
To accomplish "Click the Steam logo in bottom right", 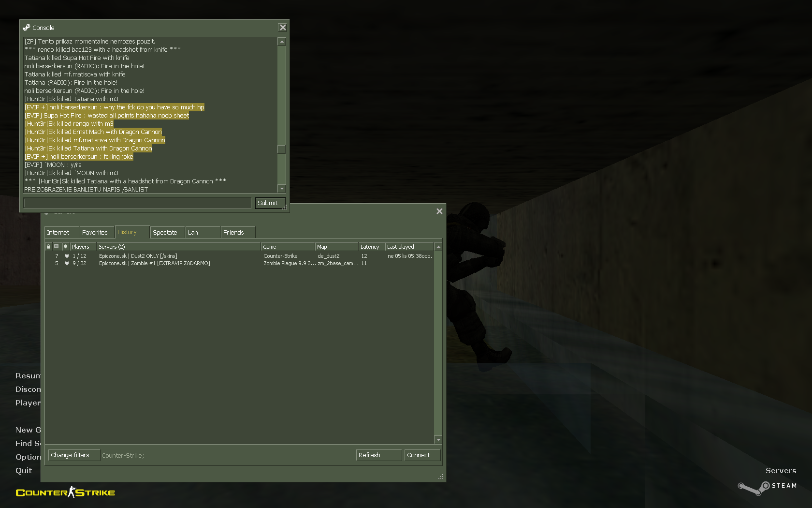I will pyautogui.click(x=767, y=486).
